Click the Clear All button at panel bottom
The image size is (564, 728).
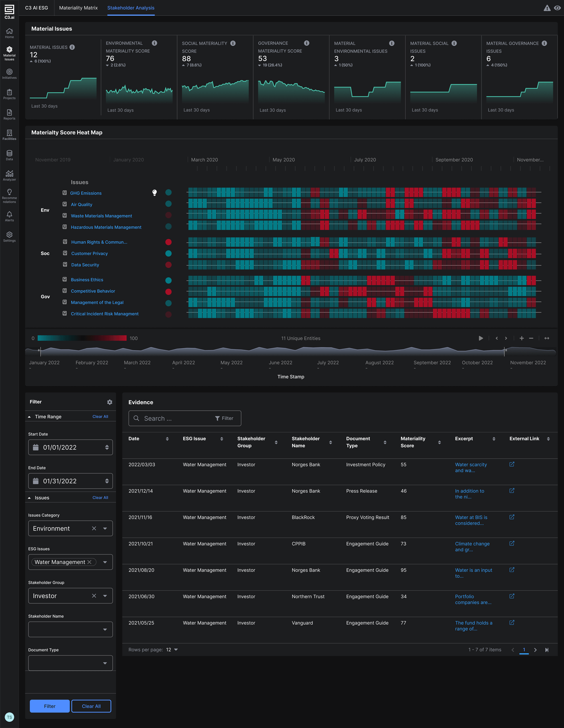coord(91,706)
